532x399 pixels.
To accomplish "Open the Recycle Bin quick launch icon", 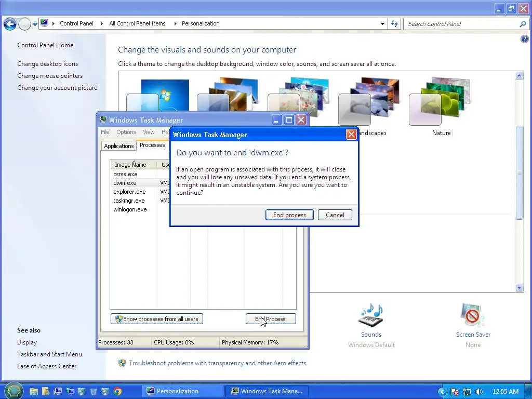I will point(94,391).
